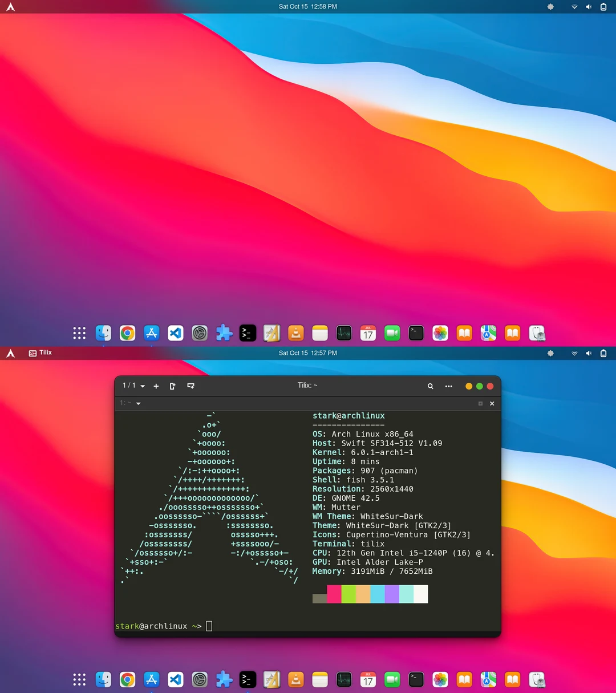Toggle maximize on the '1: ~' terminal pane
Viewport: 616px width, 693px height.
coord(480,403)
